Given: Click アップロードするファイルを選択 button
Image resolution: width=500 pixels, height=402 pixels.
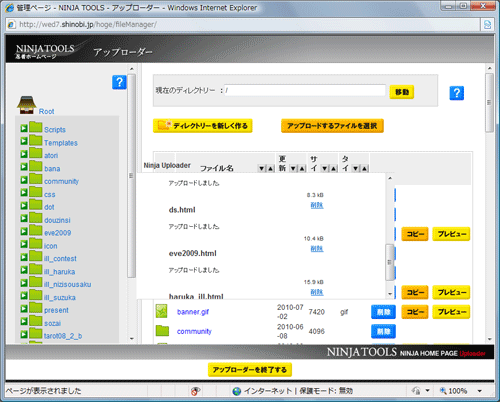Looking at the screenshot, I should tap(332, 126).
